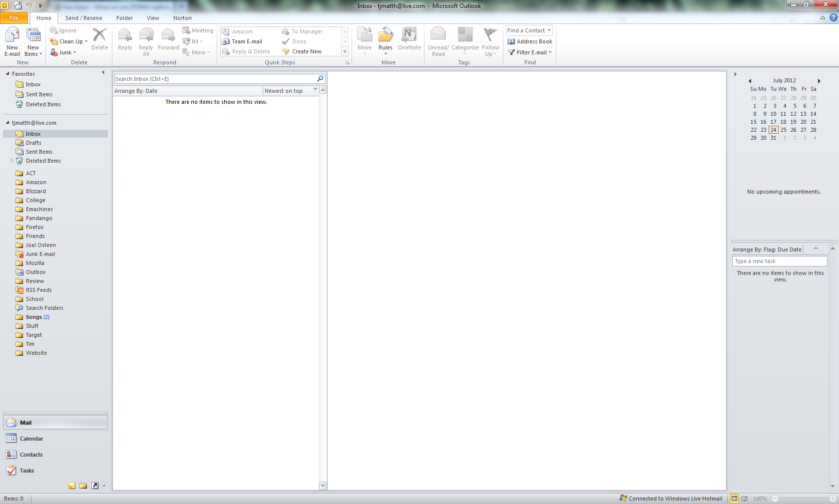Screen dimensions: 839x504
Task: Switch to Reading view in status bar
Action: coord(745,499)
